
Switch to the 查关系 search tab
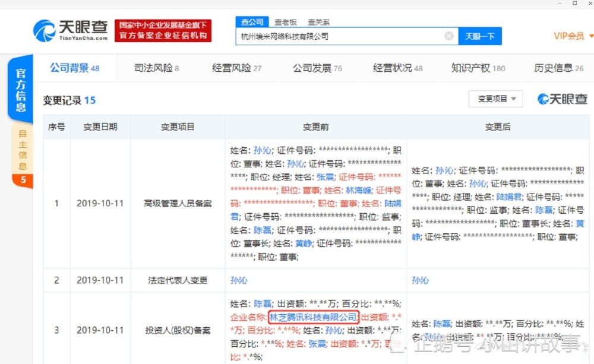click(x=318, y=21)
